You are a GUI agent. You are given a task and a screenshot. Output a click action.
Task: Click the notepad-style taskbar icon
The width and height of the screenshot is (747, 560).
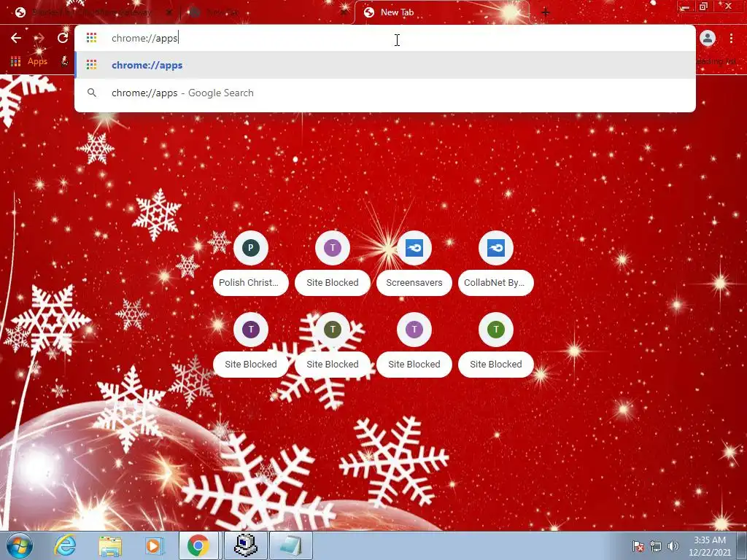click(291, 545)
